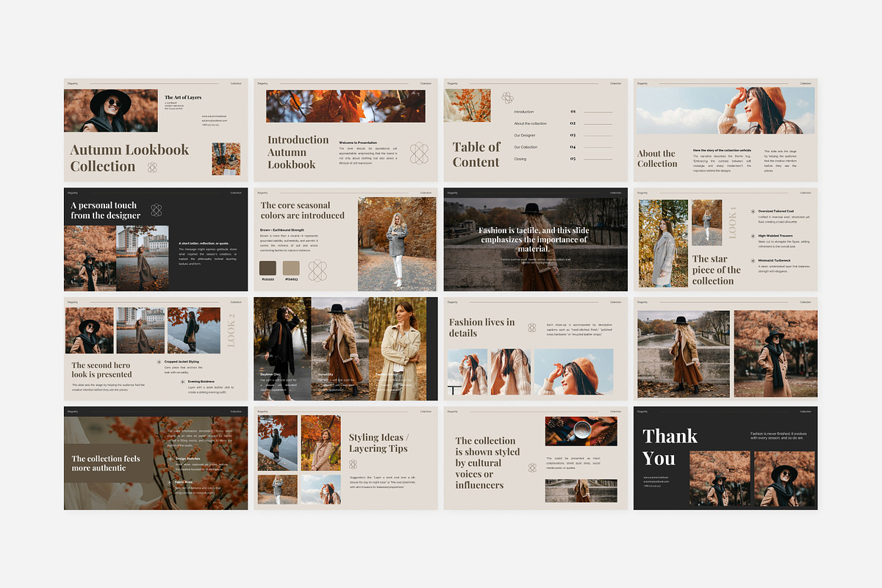
Task: Click the star bullet beside Design Sketches
Action: (x=171, y=459)
